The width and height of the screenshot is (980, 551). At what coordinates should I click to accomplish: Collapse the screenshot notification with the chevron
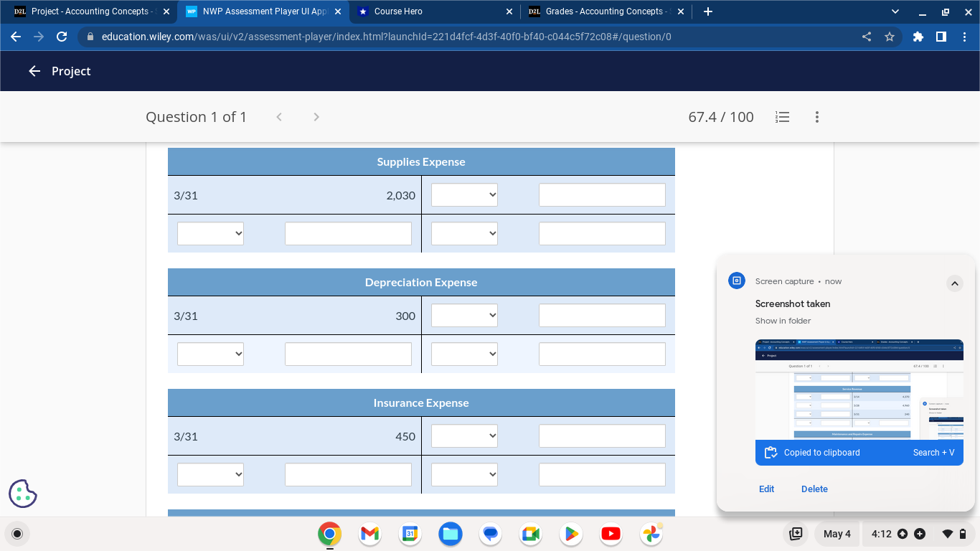pos(955,283)
